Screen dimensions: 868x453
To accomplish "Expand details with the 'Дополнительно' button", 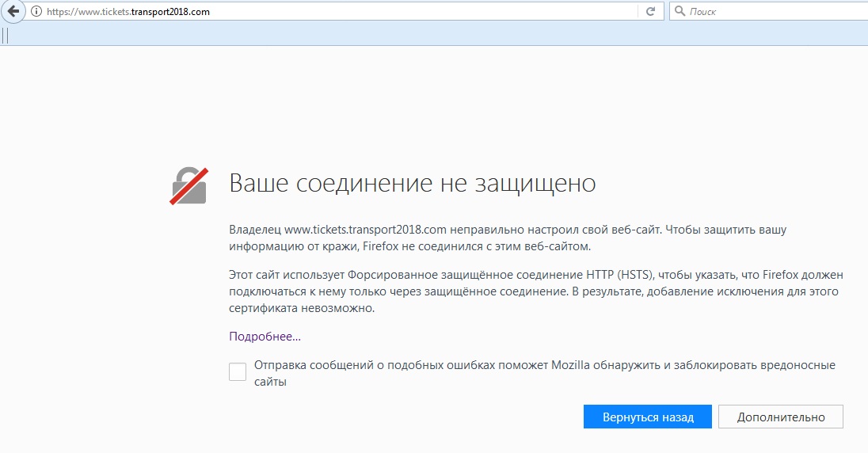I will tap(780, 417).
